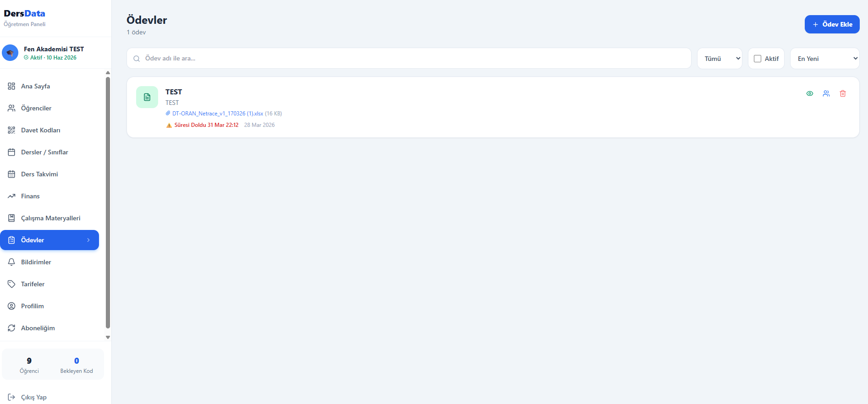Open Çalışma Materyalleri from the sidebar
This screenshot has width=868, height=404.
(x=50, y=218)
